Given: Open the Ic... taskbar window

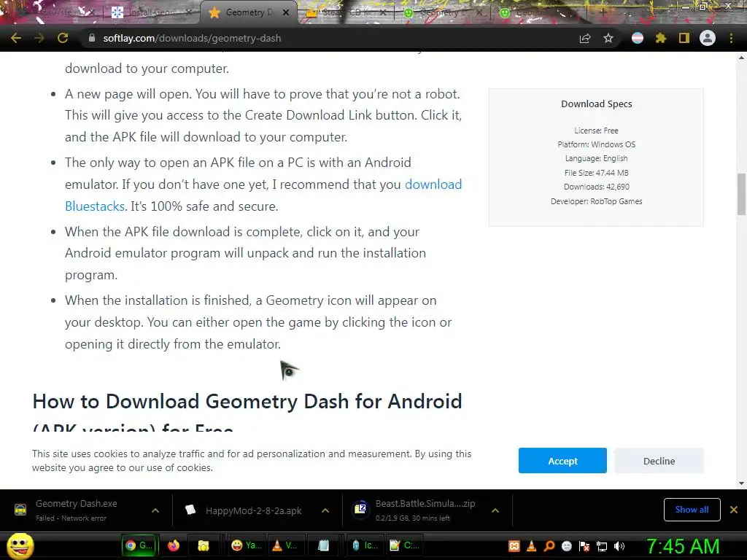Looking at the screenshot, I should [365, 545].
